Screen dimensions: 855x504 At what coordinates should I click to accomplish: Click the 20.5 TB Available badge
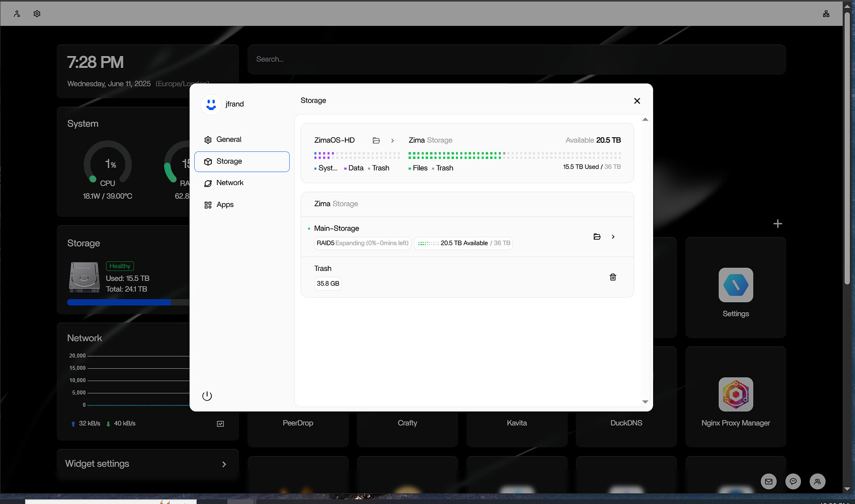tap(464, 243)
